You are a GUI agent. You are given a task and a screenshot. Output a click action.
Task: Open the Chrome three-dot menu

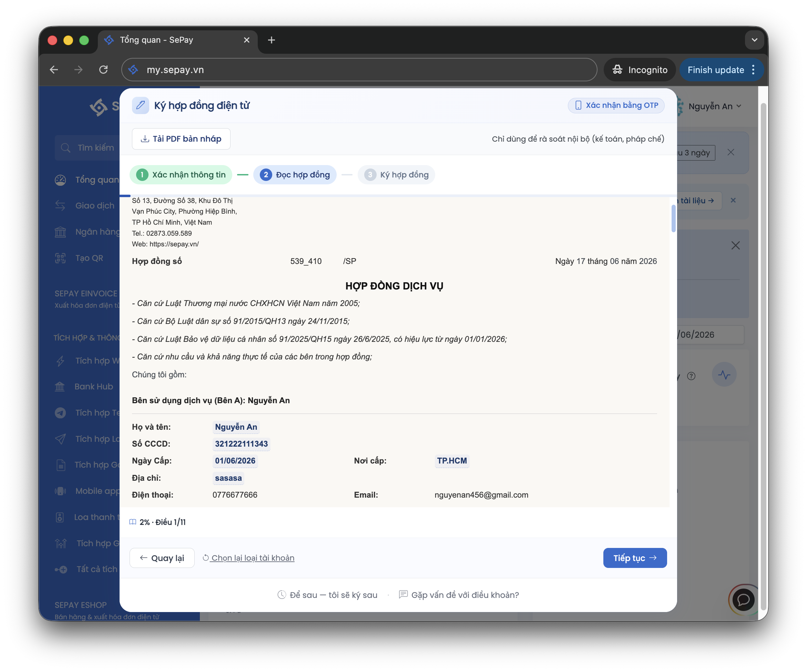(754, 70)
